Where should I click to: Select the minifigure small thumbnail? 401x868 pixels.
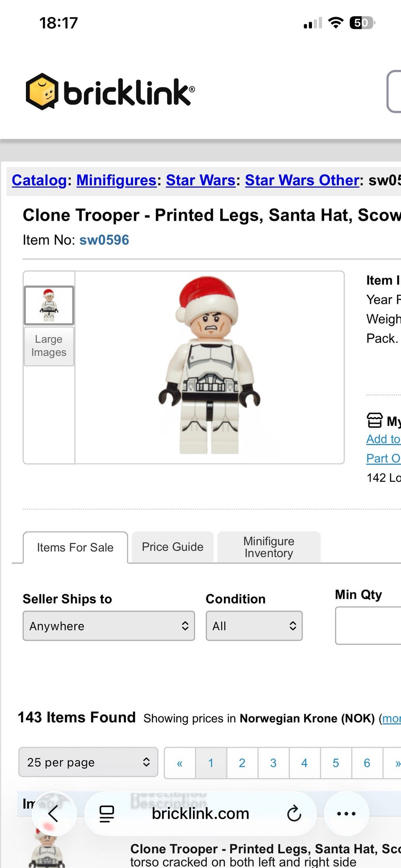pyautogui.click(x=49, y=305)
